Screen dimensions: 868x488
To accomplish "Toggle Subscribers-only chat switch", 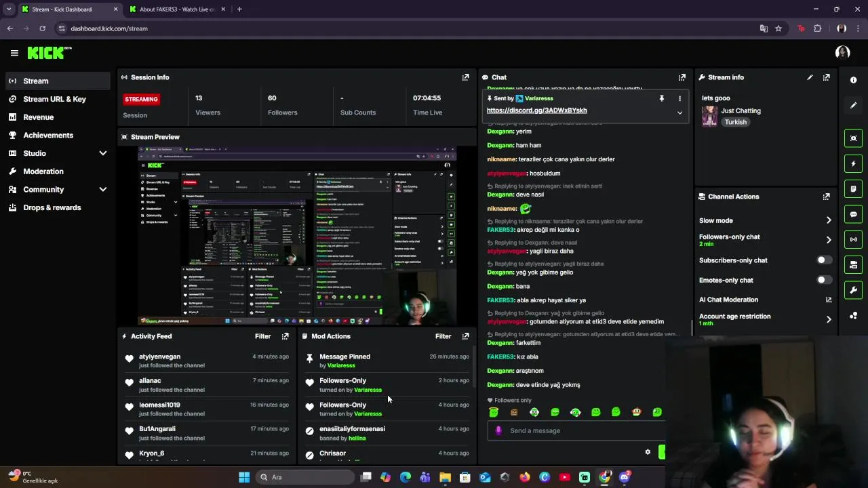I will coord(824,260).
